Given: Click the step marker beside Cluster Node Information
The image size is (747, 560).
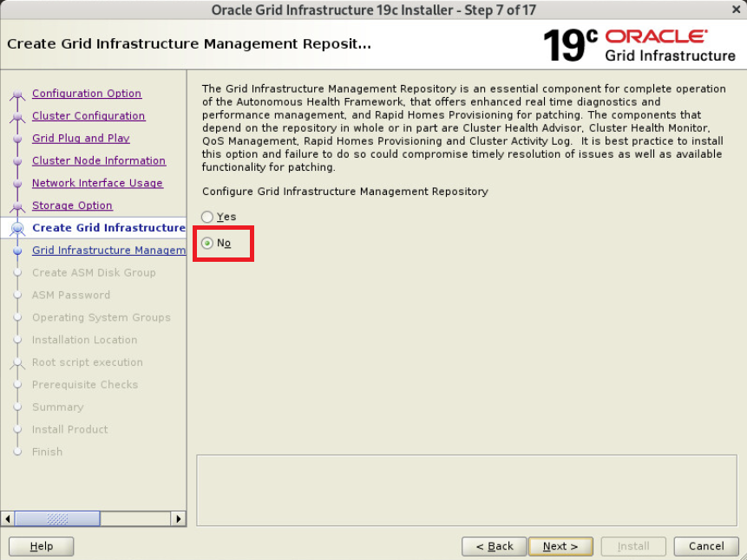Looking at the screenshot, I should [17, 161].
